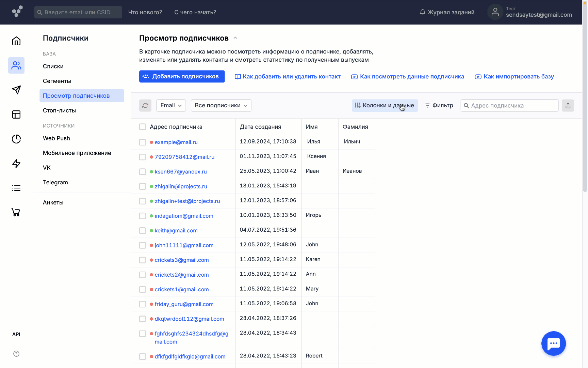Collapse the Просмотр подписчиков header chevron
The height and width of the screenshot is (368, 588).
coord(235,38)
